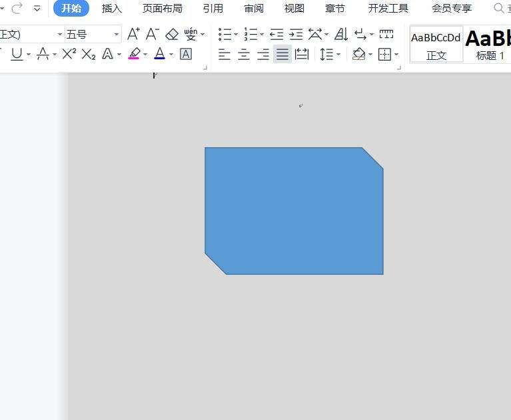Click the increase font size icon
The height and width of the screenshot is (420, 511).
point(133,34)
